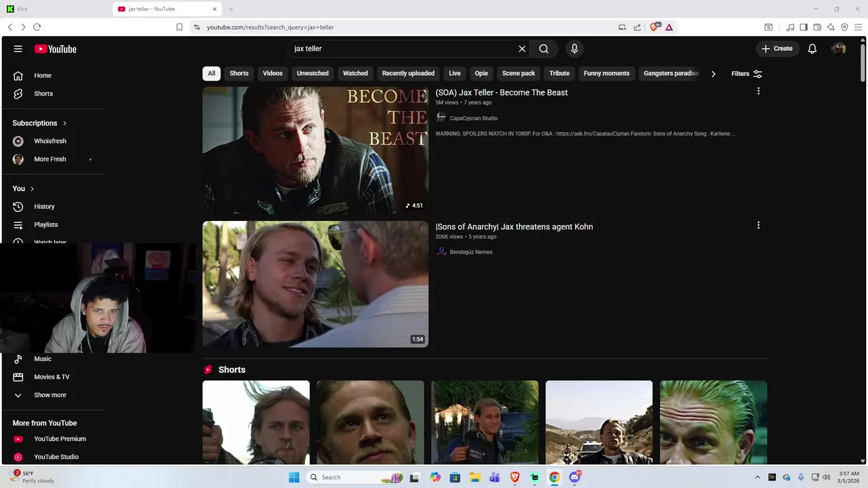Open first Shorts thumbnail with gun

pyautogui.click(x=256, y=422)
